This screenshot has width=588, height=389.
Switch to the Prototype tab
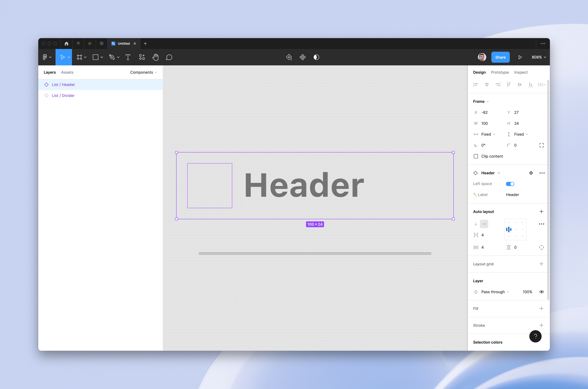click(500, 72)
